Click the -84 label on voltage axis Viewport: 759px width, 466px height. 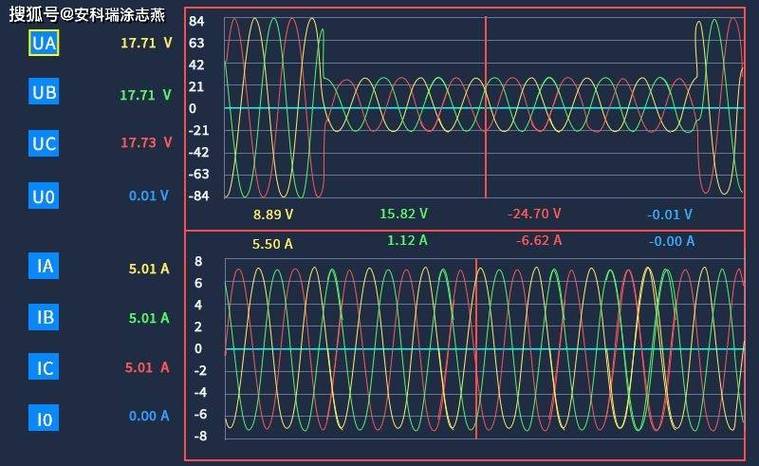click(198, 196)
